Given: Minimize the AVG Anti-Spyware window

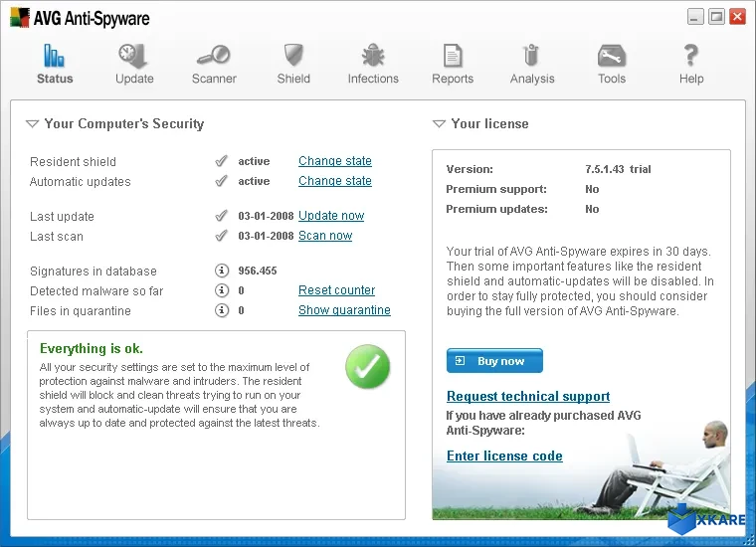Looking at the screenshot, I should click(694, 17).
